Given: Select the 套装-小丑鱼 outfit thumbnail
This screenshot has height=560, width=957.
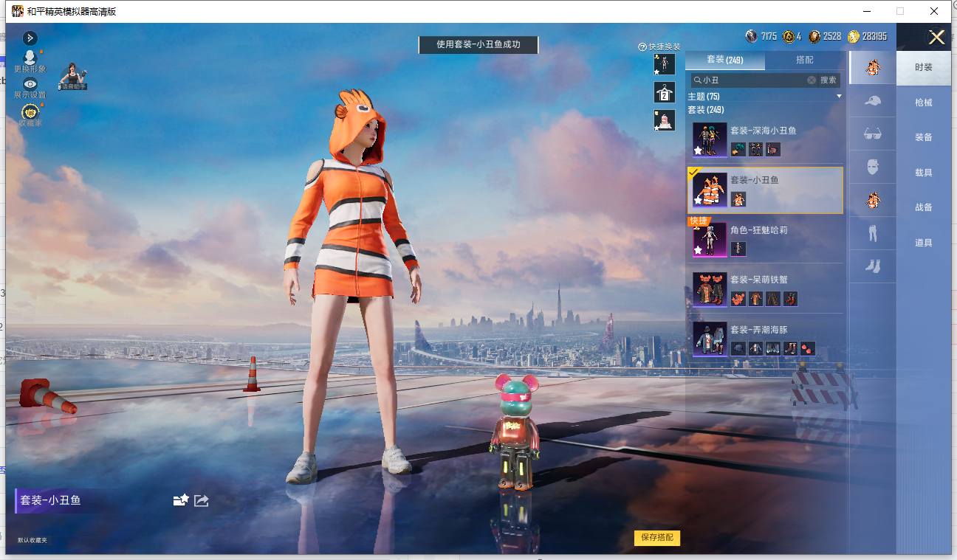Looking at the screenshot, I should click(x=710, y=190).
